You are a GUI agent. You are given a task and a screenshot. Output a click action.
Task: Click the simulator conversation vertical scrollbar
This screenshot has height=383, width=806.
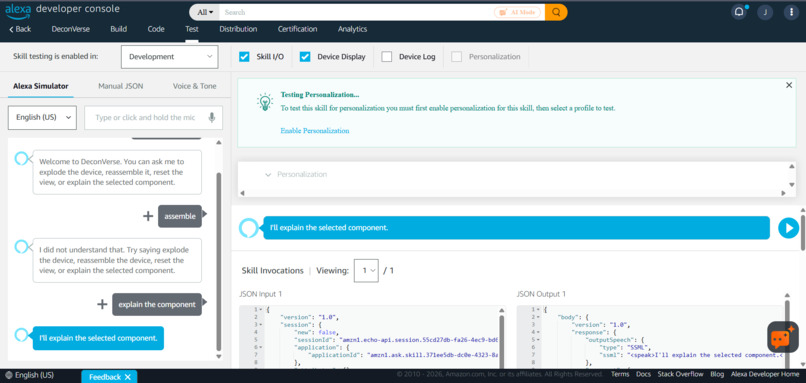click(218, 261)
